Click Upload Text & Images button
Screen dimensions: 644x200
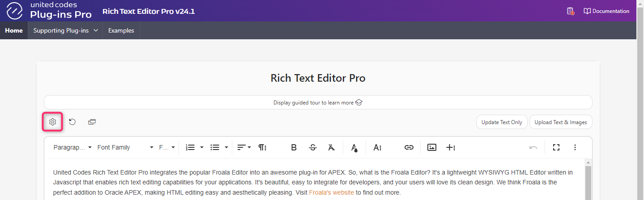click(x=561, y=122)
